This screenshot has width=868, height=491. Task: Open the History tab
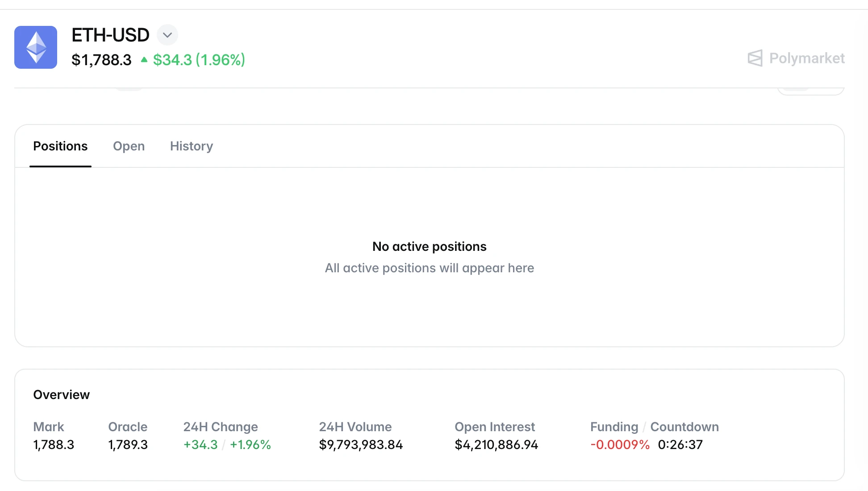[192, 146]
